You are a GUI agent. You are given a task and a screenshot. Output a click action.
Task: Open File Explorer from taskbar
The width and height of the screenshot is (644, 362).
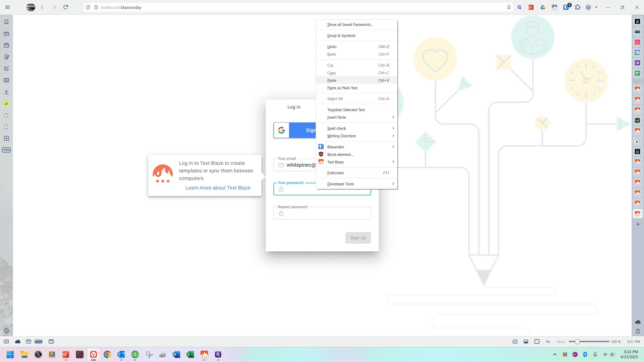pos(24,354)
